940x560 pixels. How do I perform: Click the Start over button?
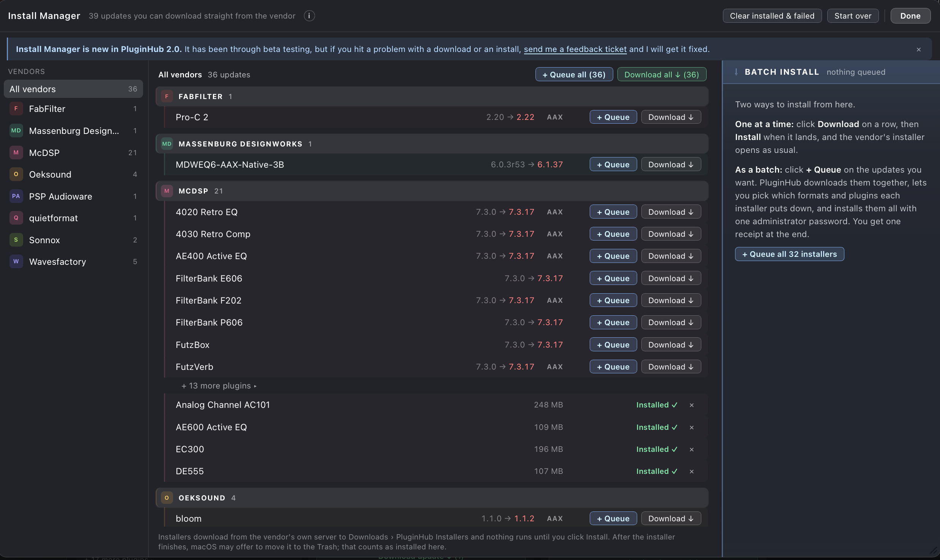853,16
